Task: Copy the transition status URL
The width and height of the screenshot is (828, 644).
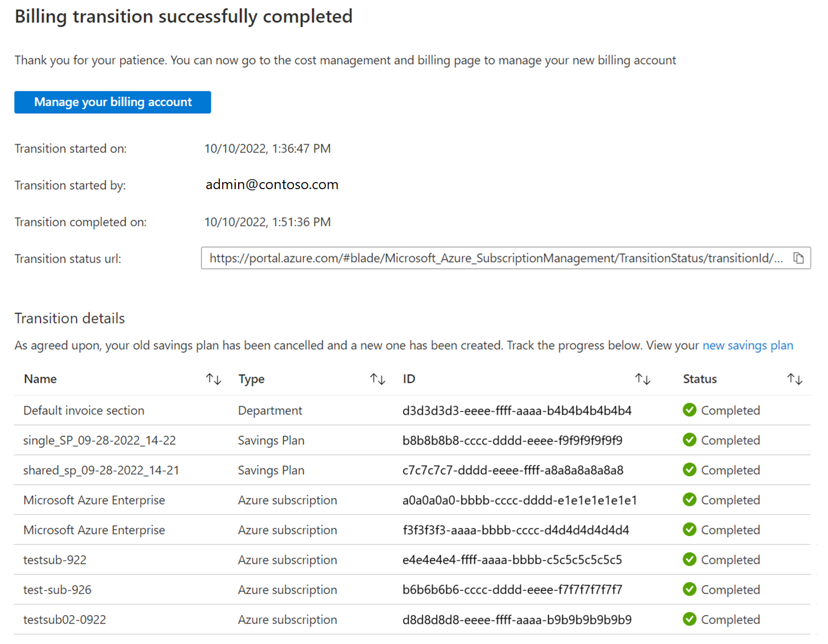Action: point(799,258)
